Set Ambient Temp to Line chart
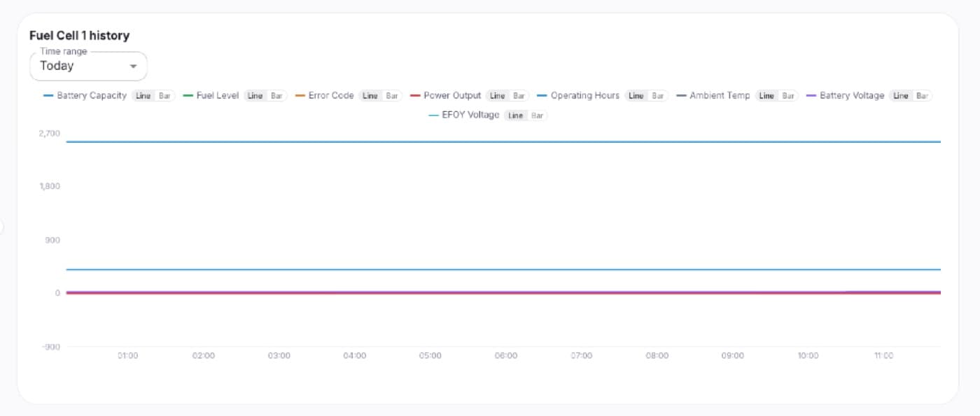This screenshot has width=980, height=416. (x=766, y=96)
